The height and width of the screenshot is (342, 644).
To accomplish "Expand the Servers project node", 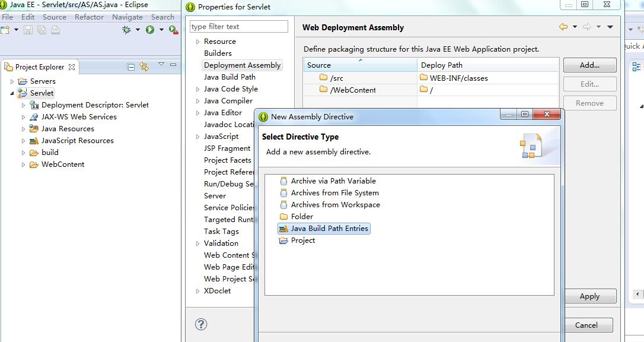I will click(x=12, y=81).
